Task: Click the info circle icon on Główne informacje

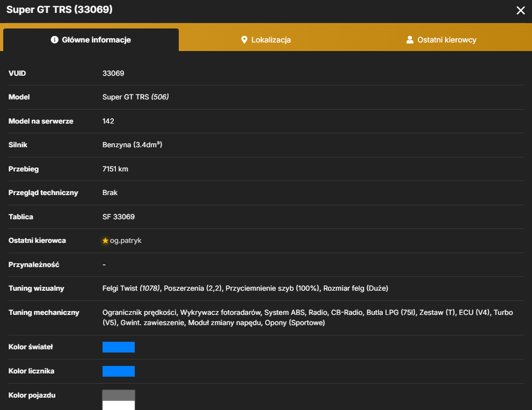Action: (54, 40)
